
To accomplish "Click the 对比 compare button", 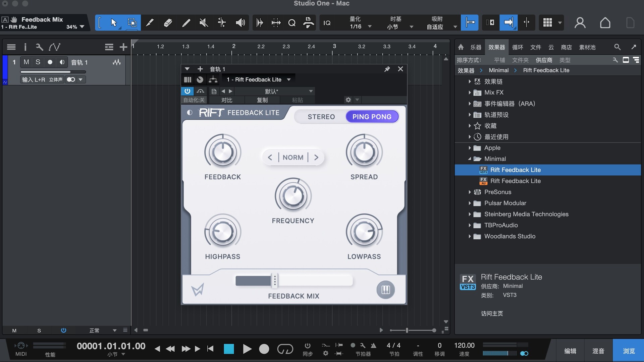I will [227, 100].
